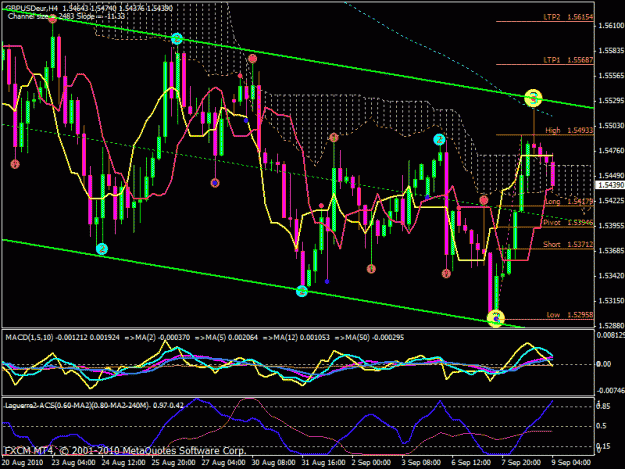
Task: Click the 1.55565 price axis label
Action: point(611,76)
